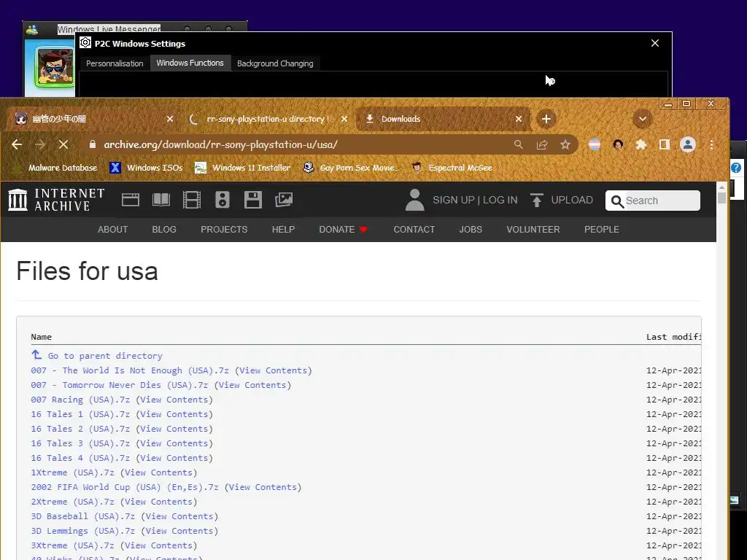Viewport: 747px width, 560px height.
Task: Select Windows Functions tab in P2C Settings
Action: (x=190, y=63)
